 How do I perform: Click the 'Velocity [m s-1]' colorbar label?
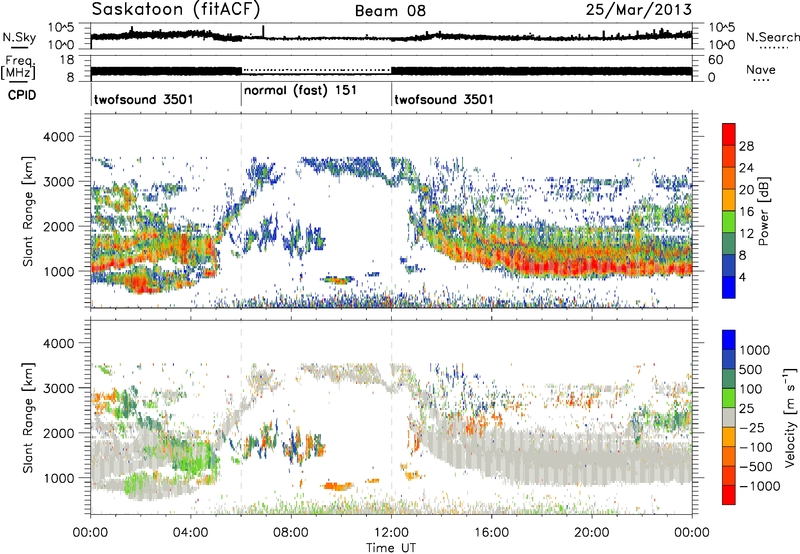790,417
